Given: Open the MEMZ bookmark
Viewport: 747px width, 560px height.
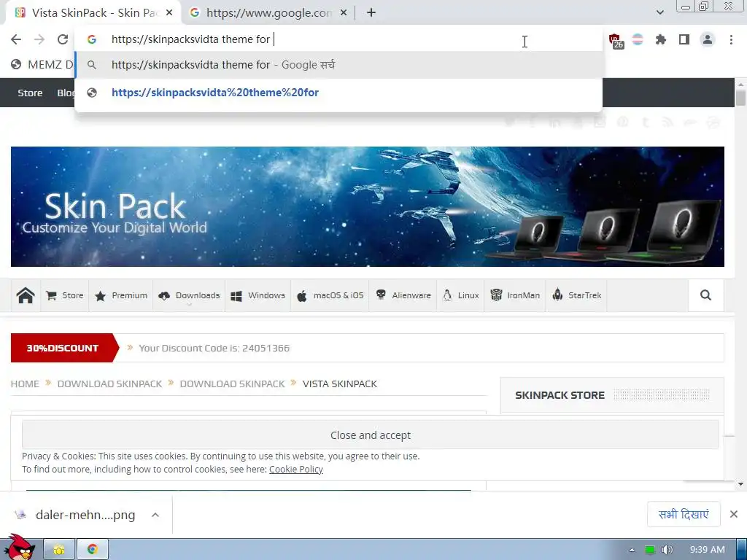Looking at the screenshot, I should [x=42, y=64].
